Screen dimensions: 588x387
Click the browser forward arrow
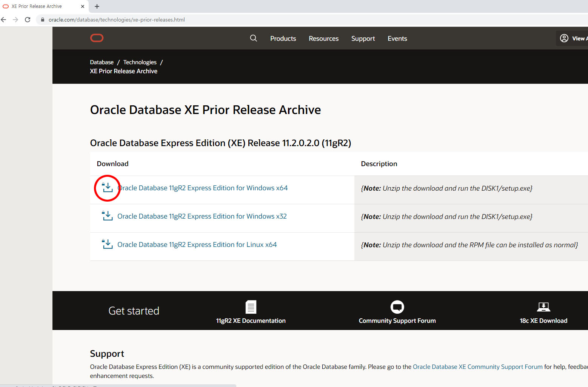point(15,20)
